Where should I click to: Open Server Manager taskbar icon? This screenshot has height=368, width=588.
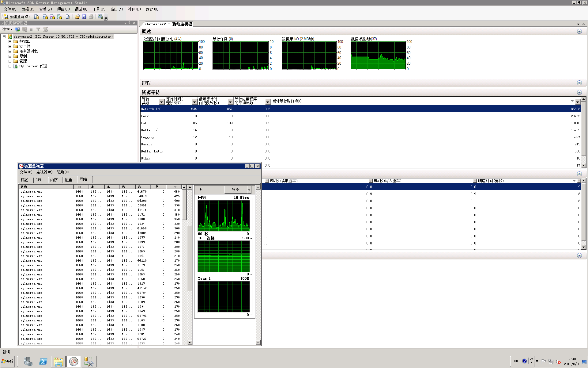tap(28, 362)
